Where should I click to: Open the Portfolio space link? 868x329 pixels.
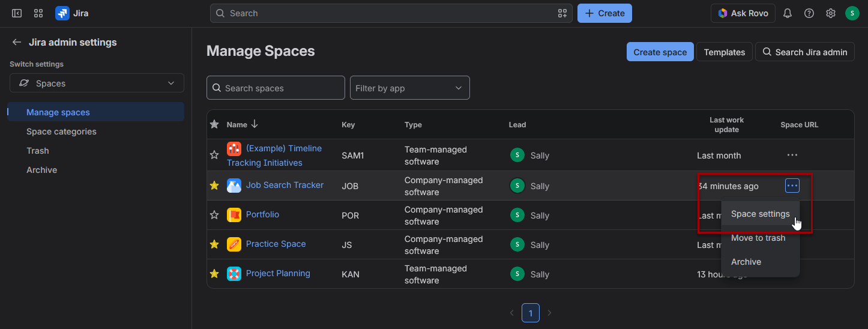(x=262, y=214)
